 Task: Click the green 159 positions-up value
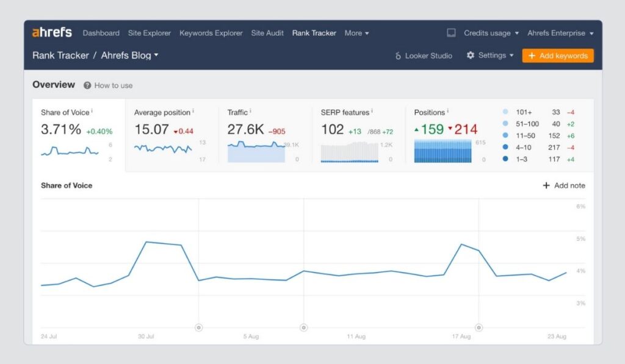432,129
